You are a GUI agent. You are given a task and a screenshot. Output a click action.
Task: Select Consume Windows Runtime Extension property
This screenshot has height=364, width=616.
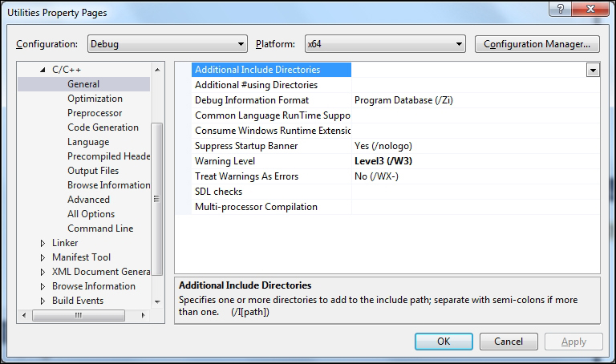(x=271, y=131)
